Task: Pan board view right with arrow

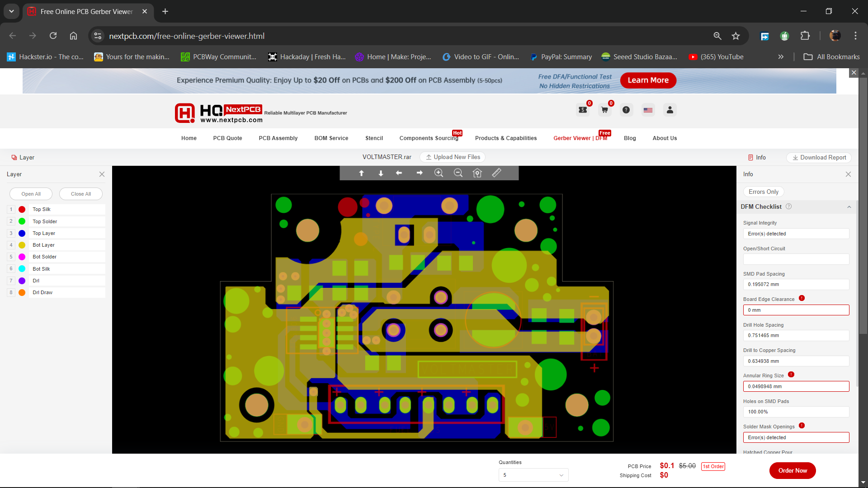Action: (x=420, y=173)
